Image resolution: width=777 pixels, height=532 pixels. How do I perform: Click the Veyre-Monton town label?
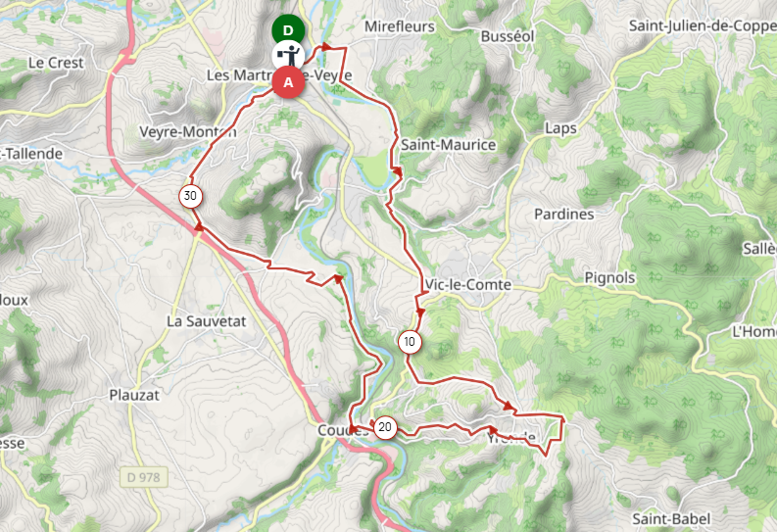pos(188,131)
